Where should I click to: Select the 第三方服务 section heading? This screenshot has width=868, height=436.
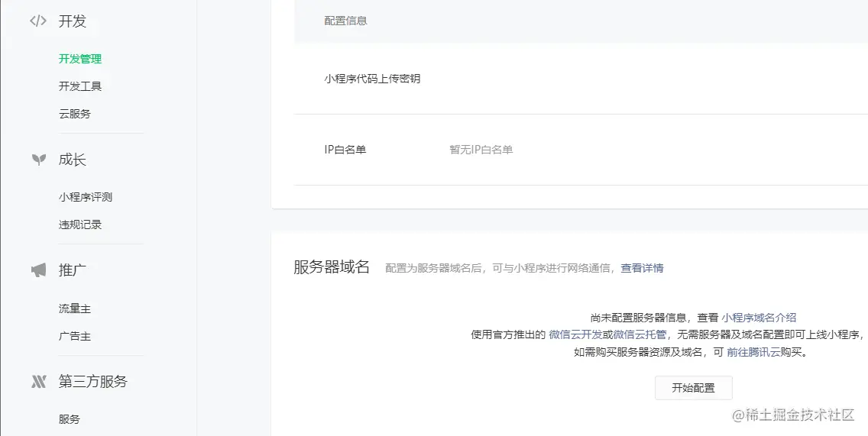[93, 381]
